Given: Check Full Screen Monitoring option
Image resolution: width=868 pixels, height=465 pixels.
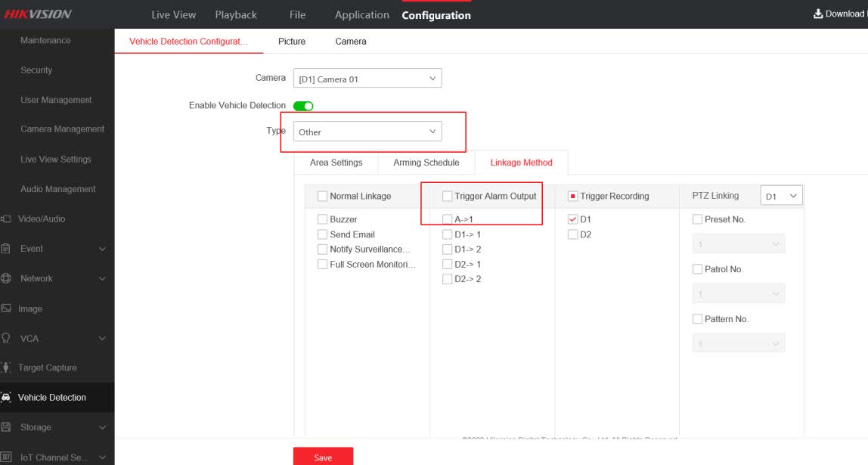Looking at the screenshot, I should pos(322,264).
